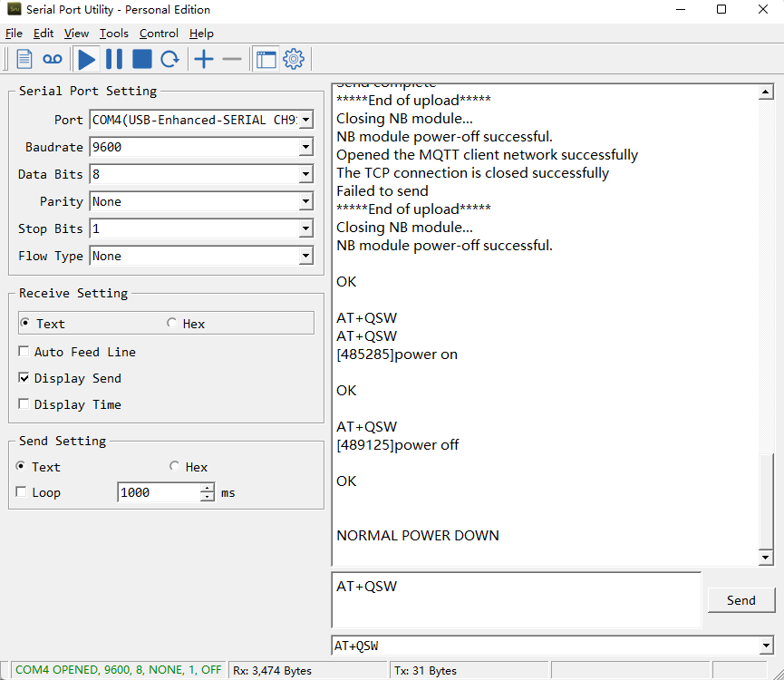The height and width of the screenshot is (680, 784).
Task: Click the loop/record tape toolbar icon
Action: 52,59
